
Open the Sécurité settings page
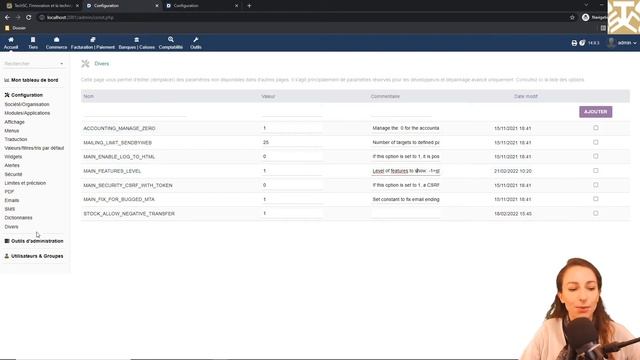13,174
